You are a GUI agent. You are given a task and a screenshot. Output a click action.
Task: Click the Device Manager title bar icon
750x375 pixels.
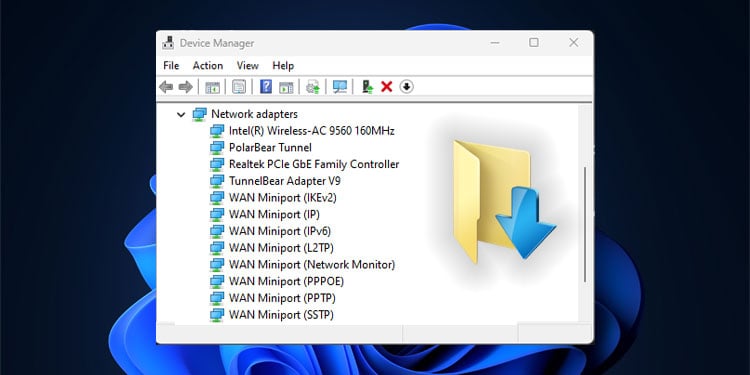pos(168,43)
